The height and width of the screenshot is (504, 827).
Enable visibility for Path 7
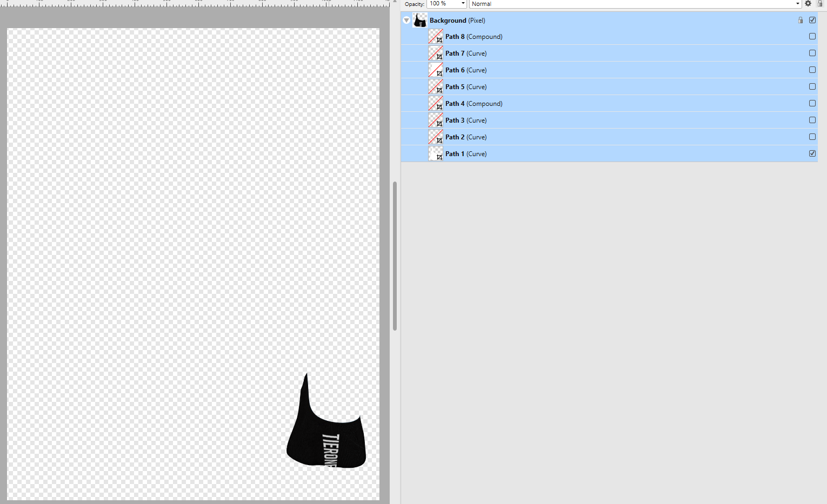(812, 53)
